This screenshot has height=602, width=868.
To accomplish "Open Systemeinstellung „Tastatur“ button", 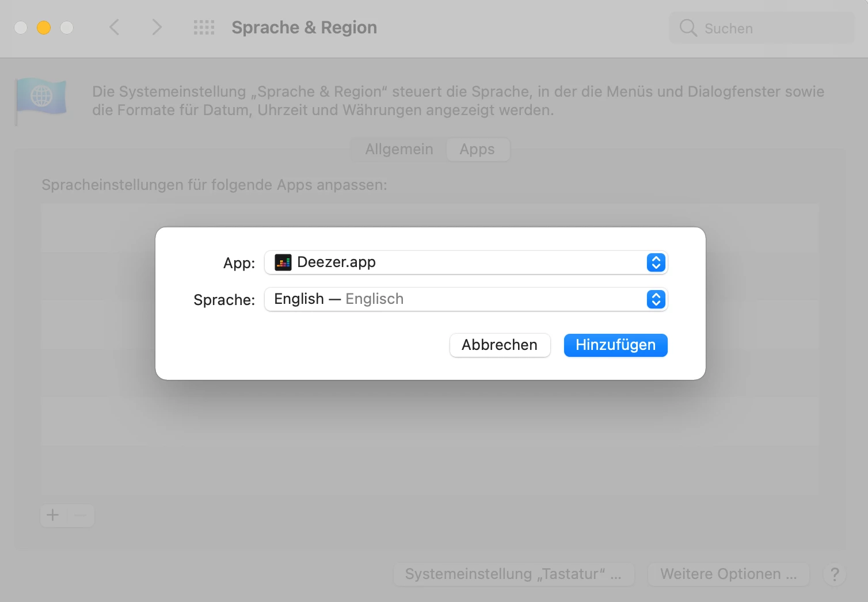I will coord(513,574).
